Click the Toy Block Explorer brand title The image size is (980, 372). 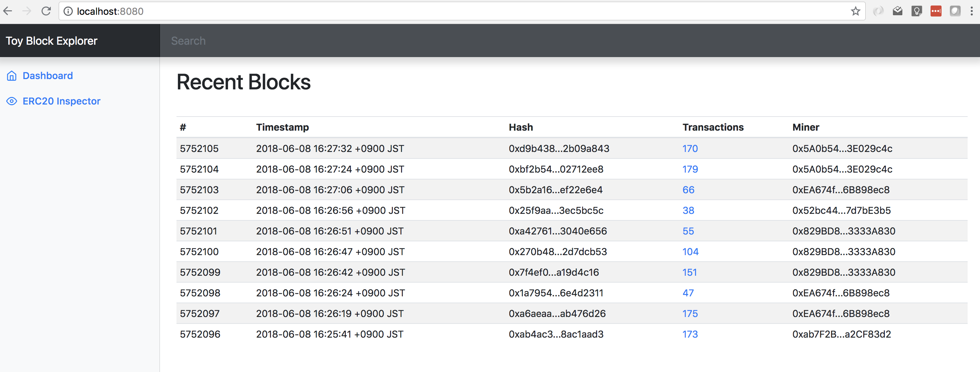point(52,41)
